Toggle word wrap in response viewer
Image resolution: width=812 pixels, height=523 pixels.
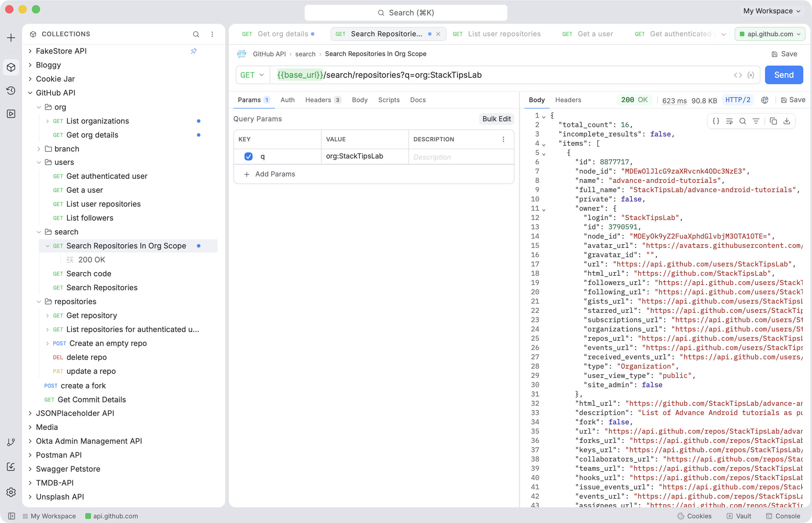pos(729,121)
